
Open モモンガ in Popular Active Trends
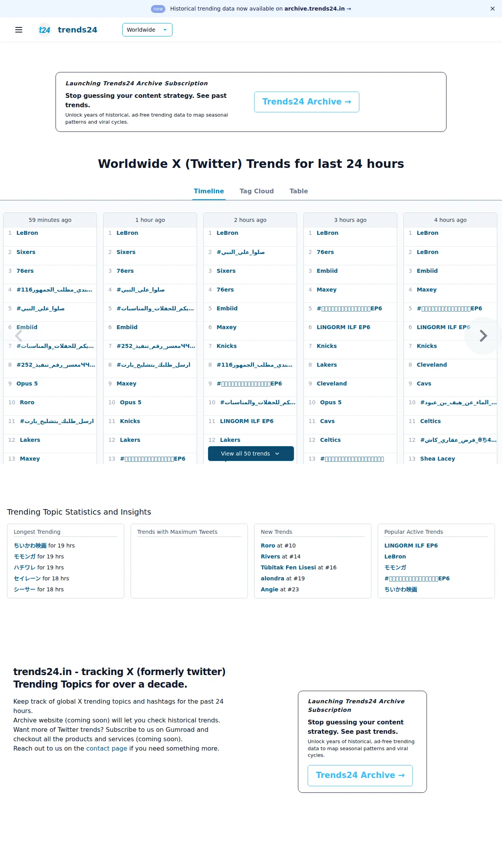pyautogui.click(x=395, y=567)
